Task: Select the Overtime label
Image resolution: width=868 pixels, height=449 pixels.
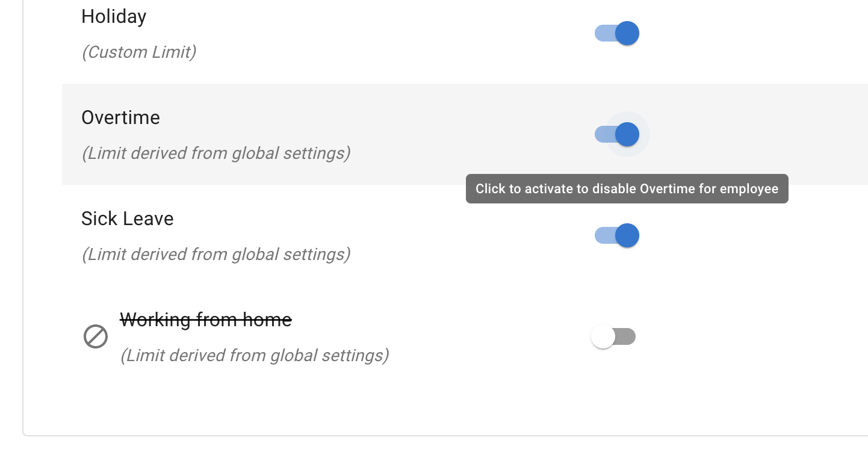Action: pos(120,118)
